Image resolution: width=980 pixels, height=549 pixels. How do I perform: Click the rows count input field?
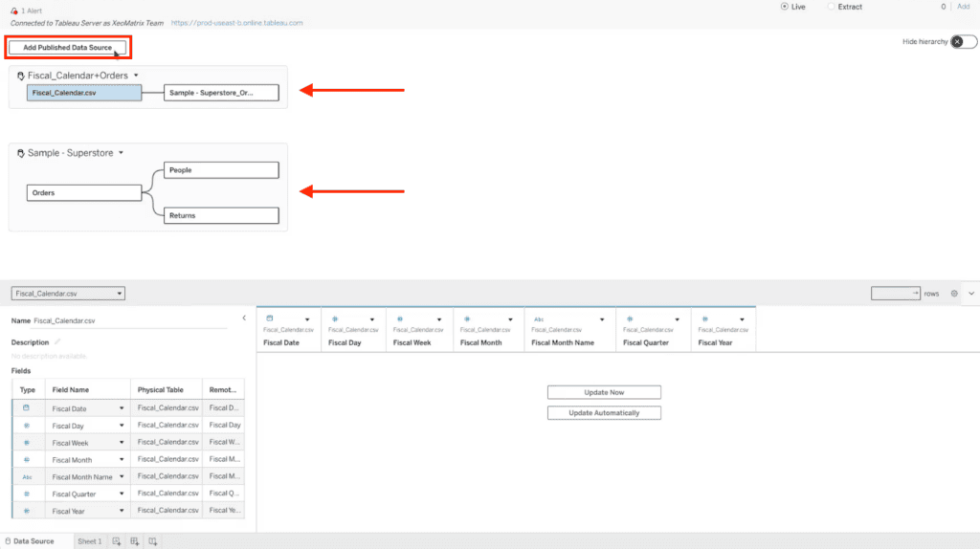pyautogui.click(x=895, y=294)
